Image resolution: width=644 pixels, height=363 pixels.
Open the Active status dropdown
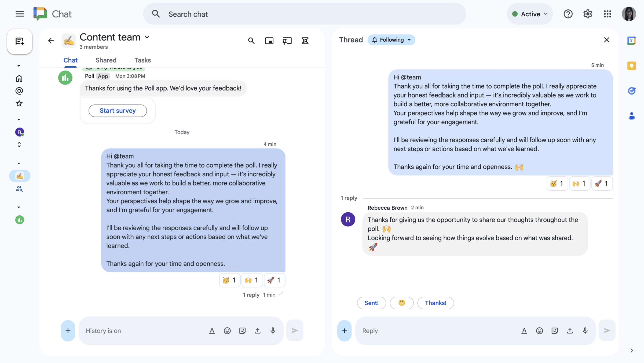pos(529,14)
